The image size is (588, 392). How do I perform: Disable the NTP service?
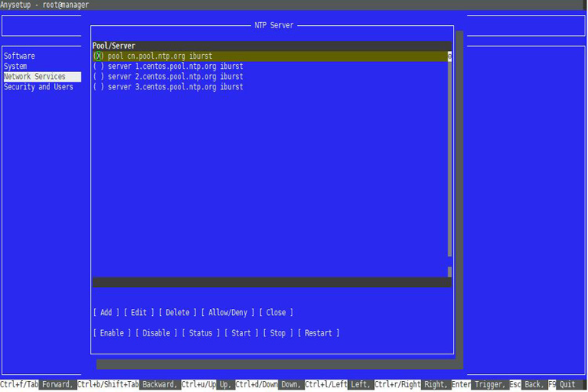156,332
